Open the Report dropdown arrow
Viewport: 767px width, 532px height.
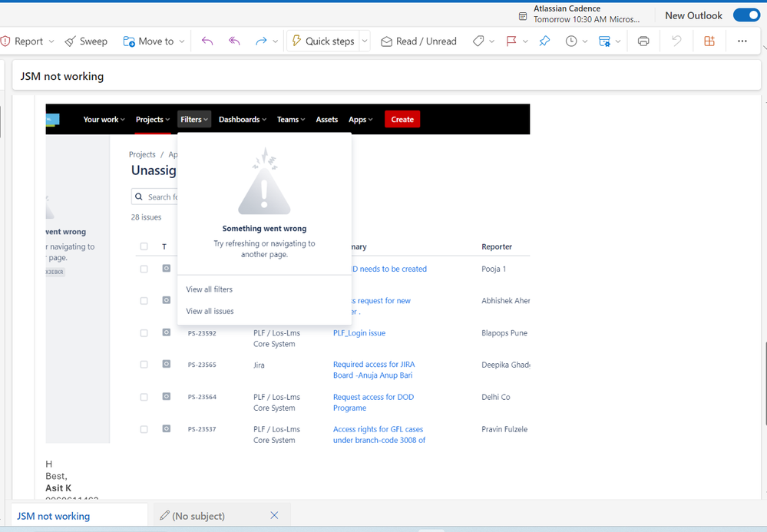point(51,41)
